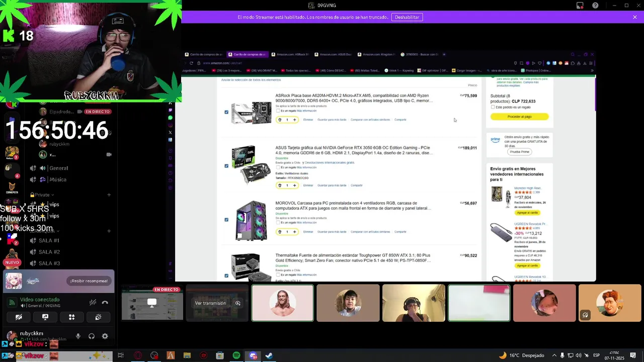The height and width of the screenshot is (362, 644).
Task: Click Guardar para más tarde under ASUS card
Action: tap(332, 186)
